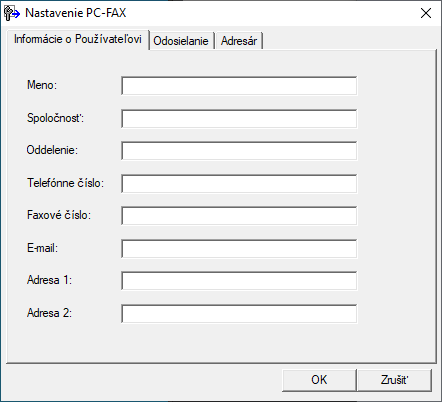Click the Telefónne číslo label
This screenshot has width=442, height=402.
click(x=65, y=183)
